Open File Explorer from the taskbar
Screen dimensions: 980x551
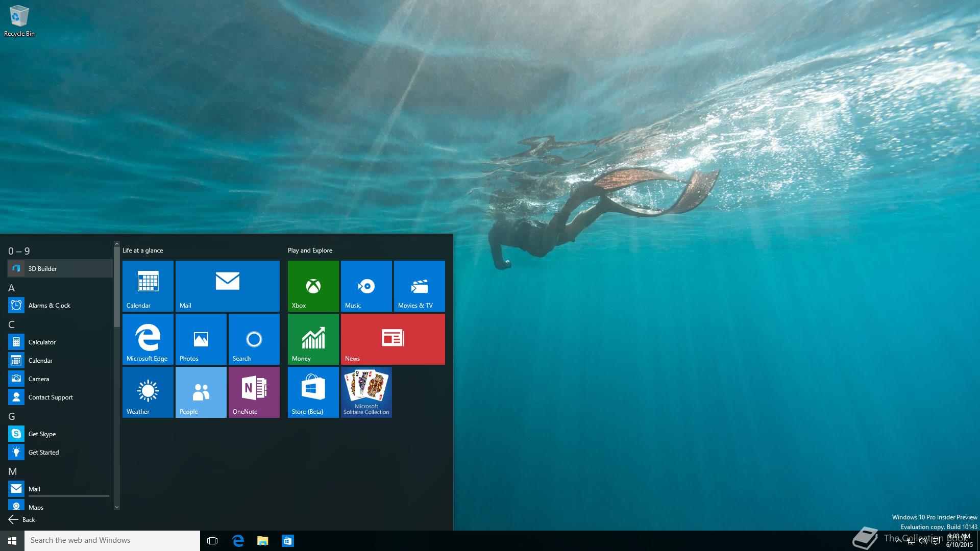[262, 541]
